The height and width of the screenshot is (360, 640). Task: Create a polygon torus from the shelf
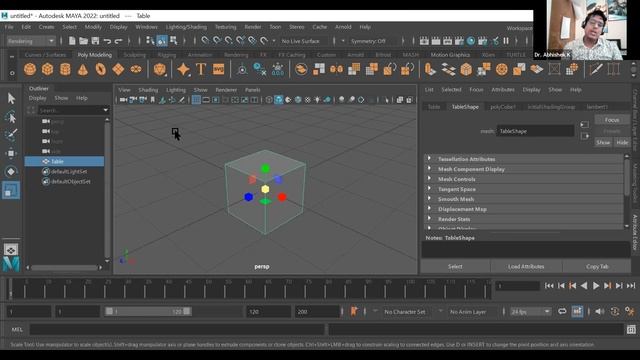(100, 69)
